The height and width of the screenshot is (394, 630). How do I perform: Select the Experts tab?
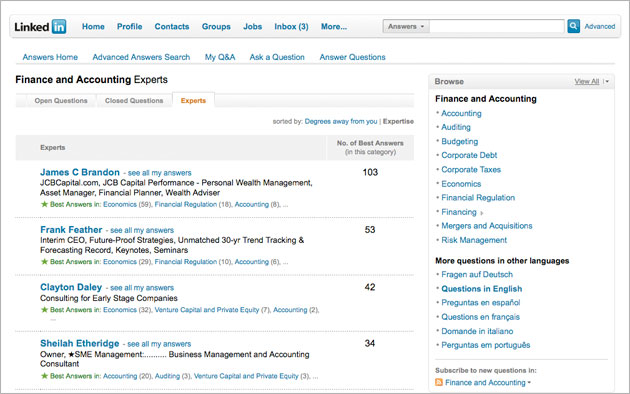coord(193,100)
